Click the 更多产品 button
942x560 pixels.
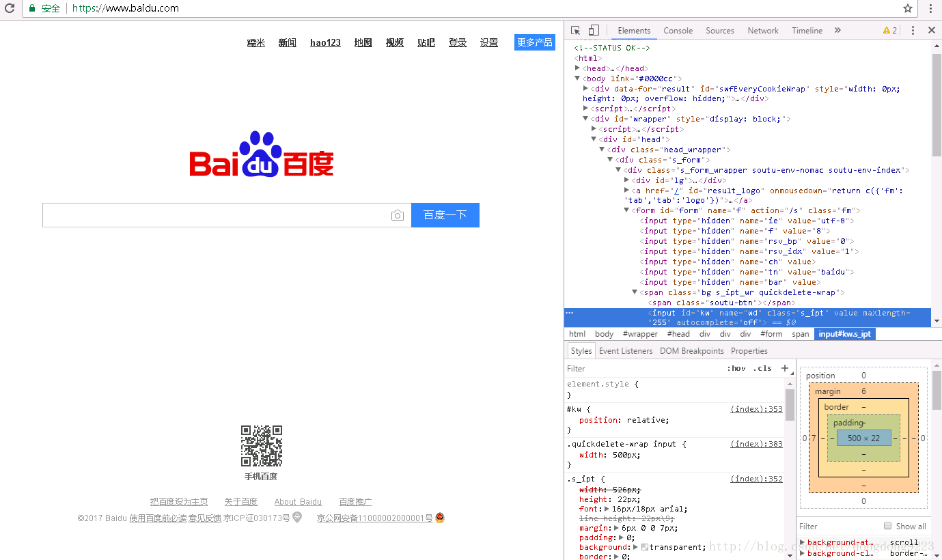[535, 42]
